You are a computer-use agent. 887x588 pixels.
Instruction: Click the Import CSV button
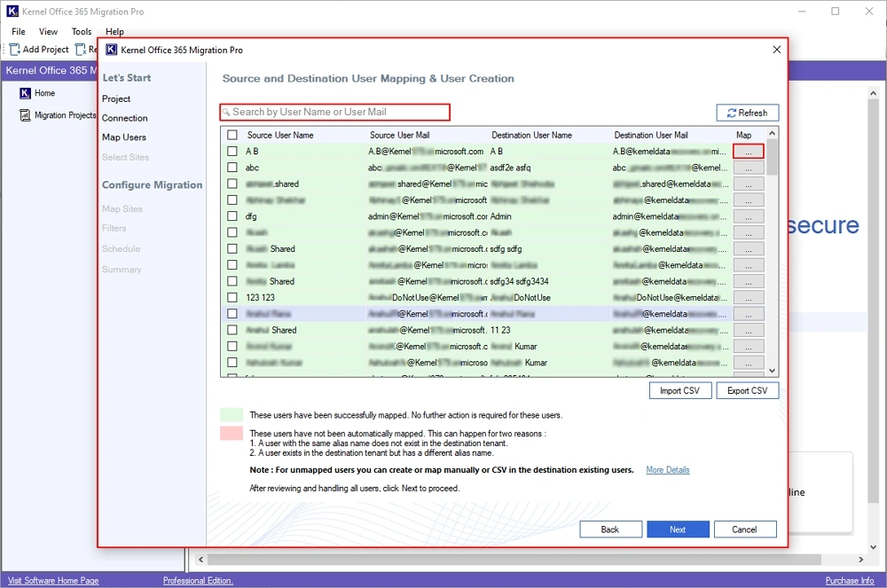point(680,391)
